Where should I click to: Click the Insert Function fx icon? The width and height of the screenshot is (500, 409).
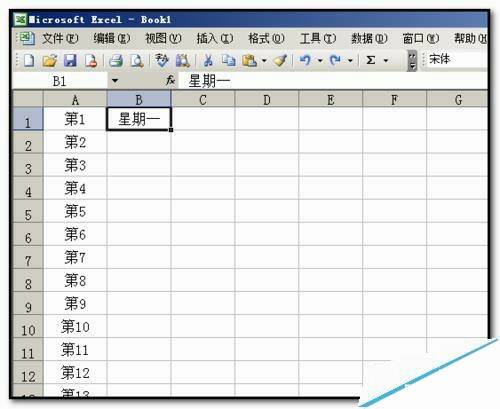170,80
